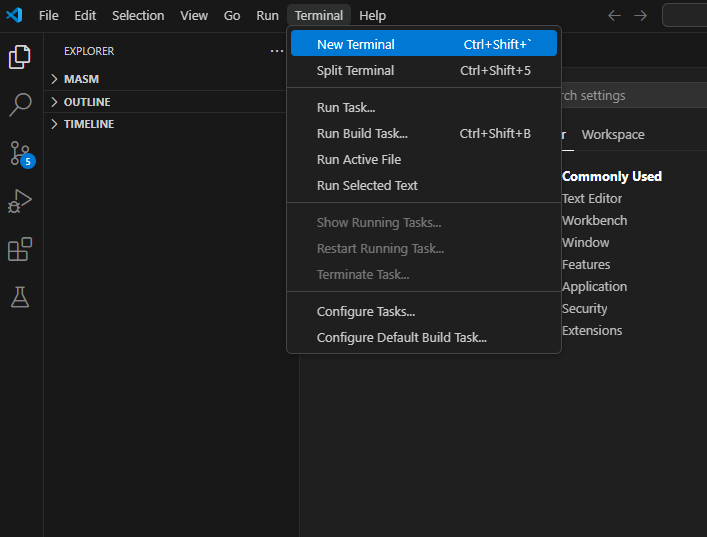Screen dimensions: 707x537
Task: Close the Terminal menu in menu bar
Action: click(319, 16)
